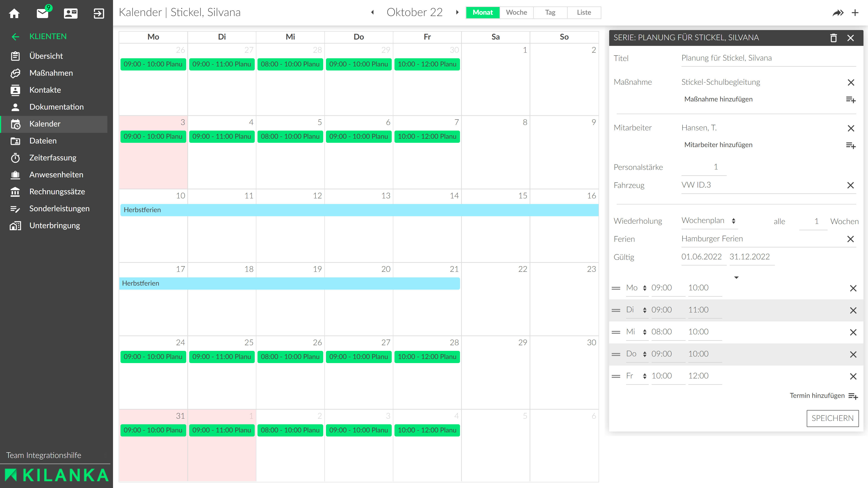Open Oct 28 appointment 10:00 - 12:00
The width and height of the screenshot is (868, 488).
(427, 357)
